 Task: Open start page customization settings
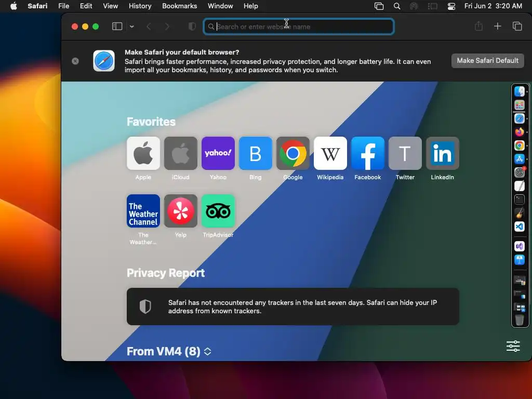click(513, 346)
